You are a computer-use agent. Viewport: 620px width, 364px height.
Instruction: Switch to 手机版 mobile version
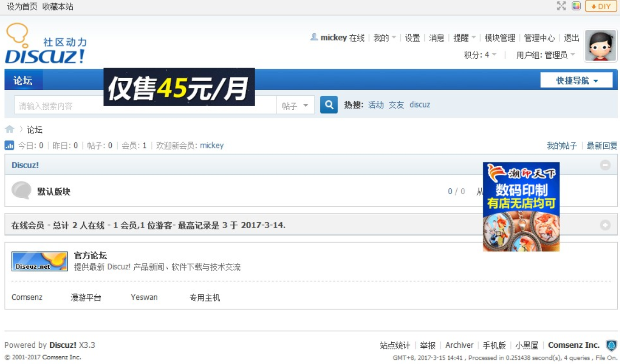pyautogui.click(x=494, y=345)
